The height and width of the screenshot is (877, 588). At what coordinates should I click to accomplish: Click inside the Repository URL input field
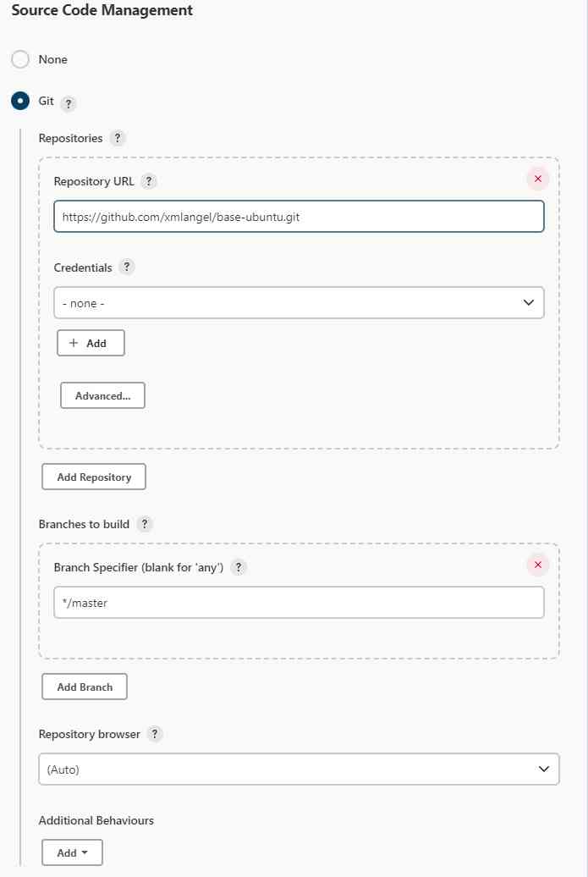(299, 217)
